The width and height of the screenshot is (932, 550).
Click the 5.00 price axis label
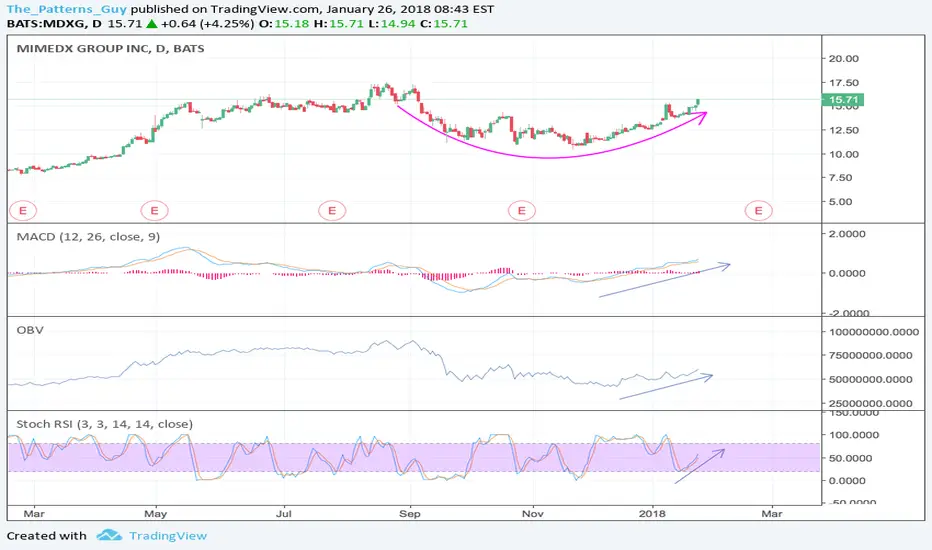coord(840,202)
